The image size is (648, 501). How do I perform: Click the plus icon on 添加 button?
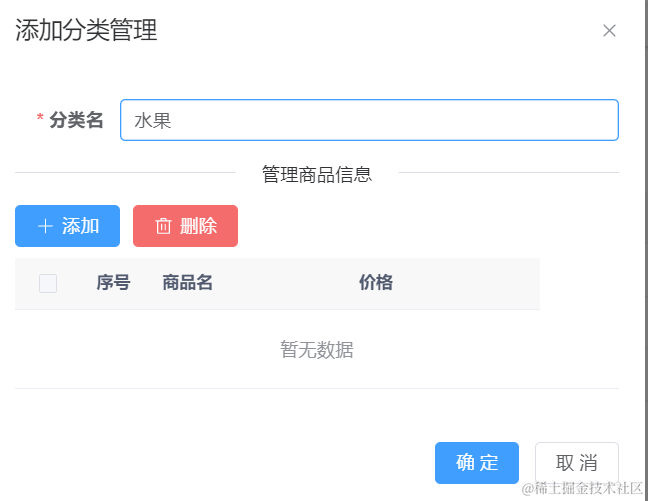[x=45, y=226]
